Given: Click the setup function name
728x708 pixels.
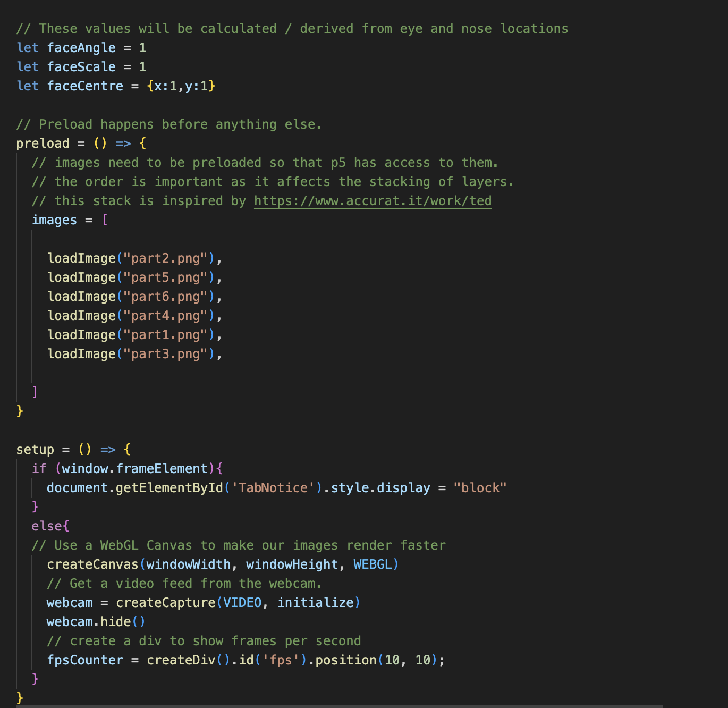Looking at the screenshot, I should point(35,450).
